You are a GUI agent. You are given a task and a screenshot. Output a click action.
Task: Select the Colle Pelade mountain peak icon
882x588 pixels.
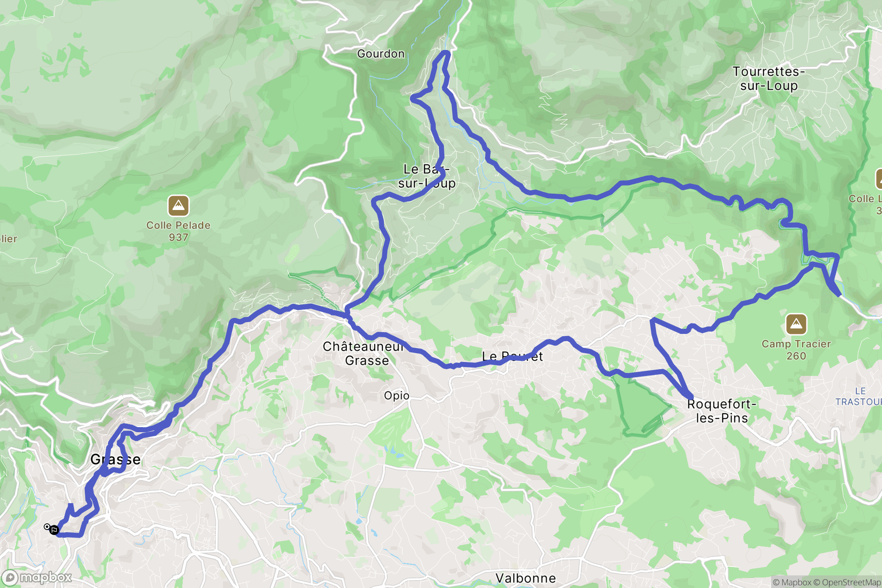click(x=178, y=206)
